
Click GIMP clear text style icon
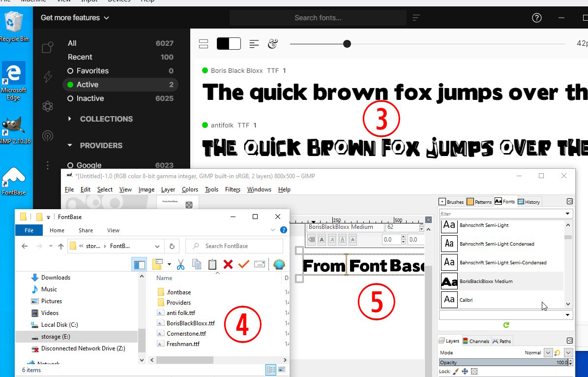click(312, 240)
